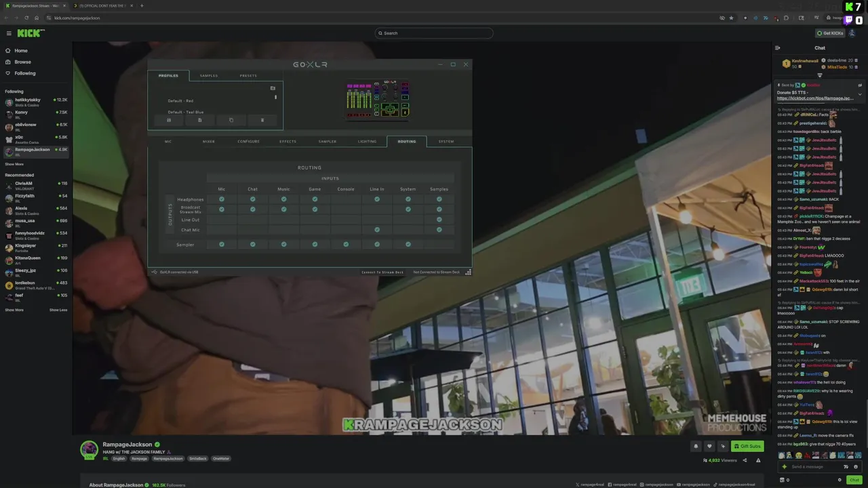The height and width of the screenshot is (488, 868).
Task: Click the GoXLR mixer device image
Action: pyautogui.click(x=378, y=99)
